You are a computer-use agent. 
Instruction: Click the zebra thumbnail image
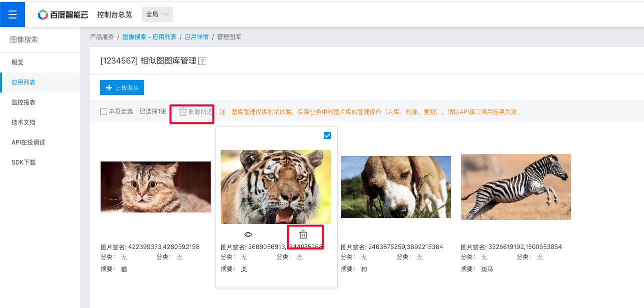[x=516, y=187]
